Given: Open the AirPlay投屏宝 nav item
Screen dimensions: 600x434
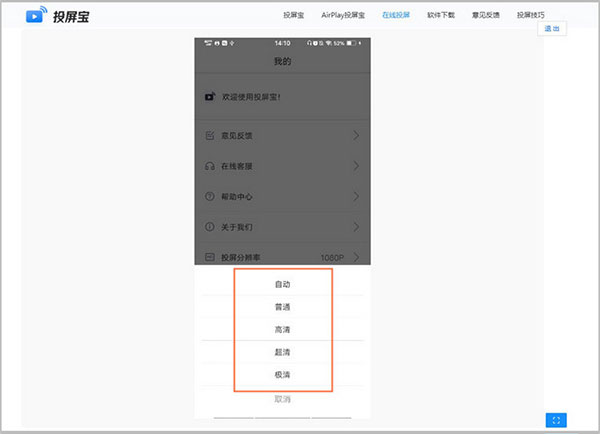Looking at the screenshot, I should (x=343, y=15).
